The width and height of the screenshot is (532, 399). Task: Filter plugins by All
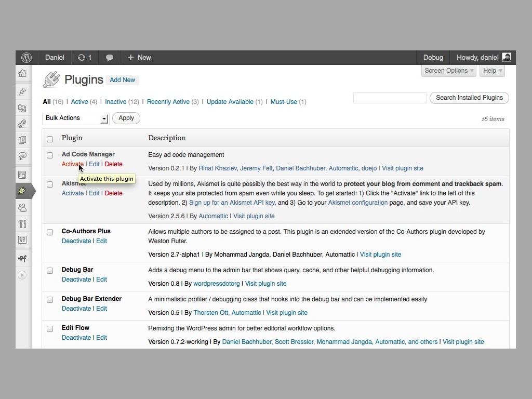47,102
